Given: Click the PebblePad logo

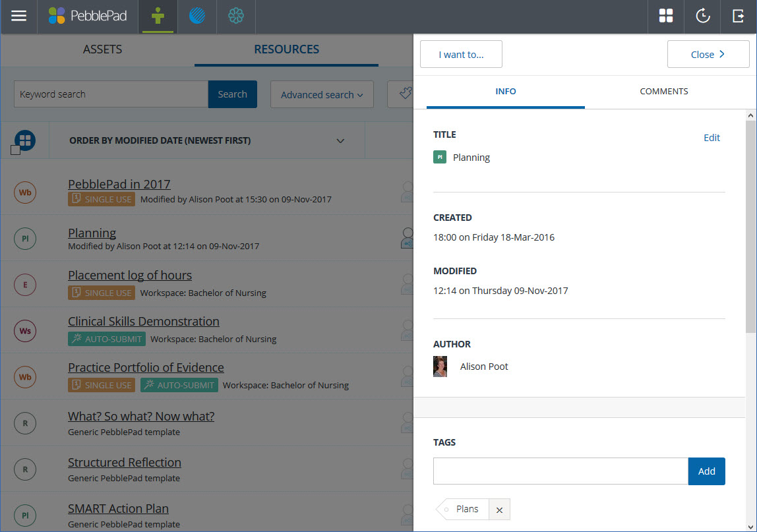Looking at the screenshot, I should tap(88, 16).
